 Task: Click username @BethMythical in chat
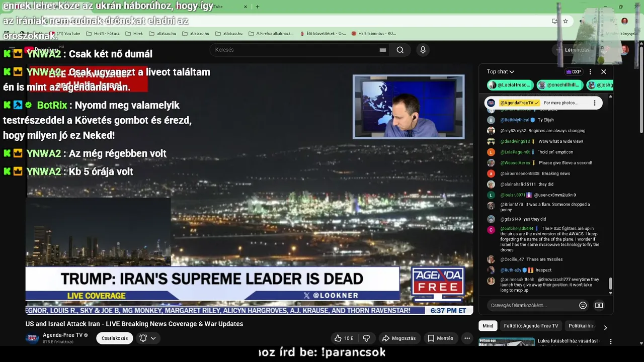tap(515, 120)
